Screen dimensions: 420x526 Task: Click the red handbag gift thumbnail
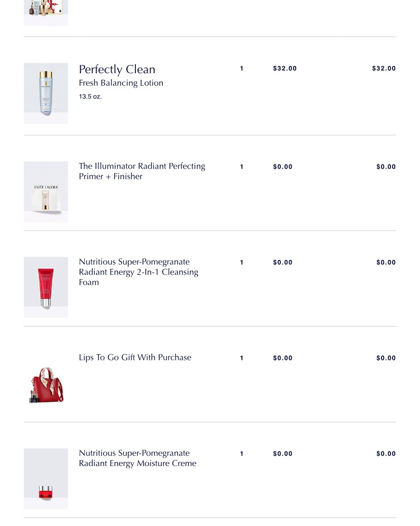coord(46,383)
